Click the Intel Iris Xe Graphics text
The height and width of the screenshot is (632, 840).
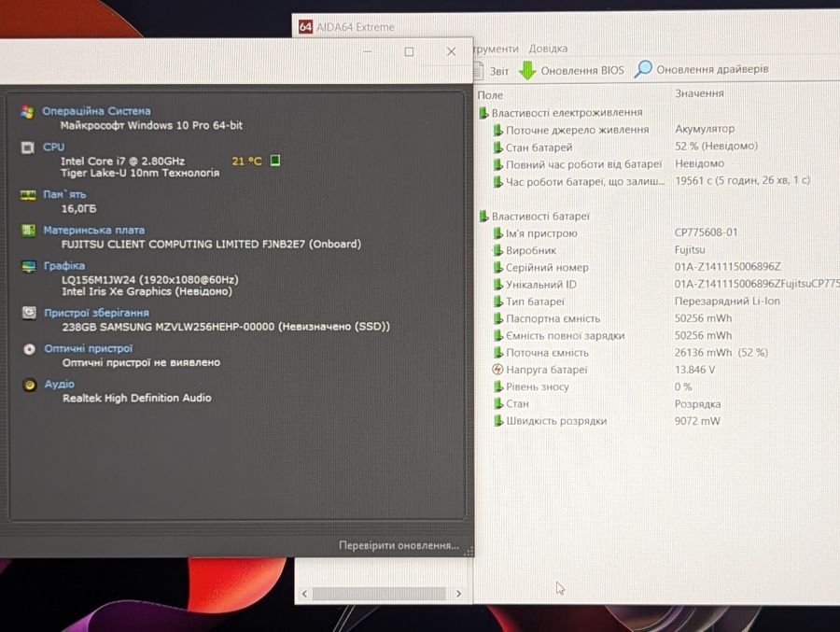point(147,291)
